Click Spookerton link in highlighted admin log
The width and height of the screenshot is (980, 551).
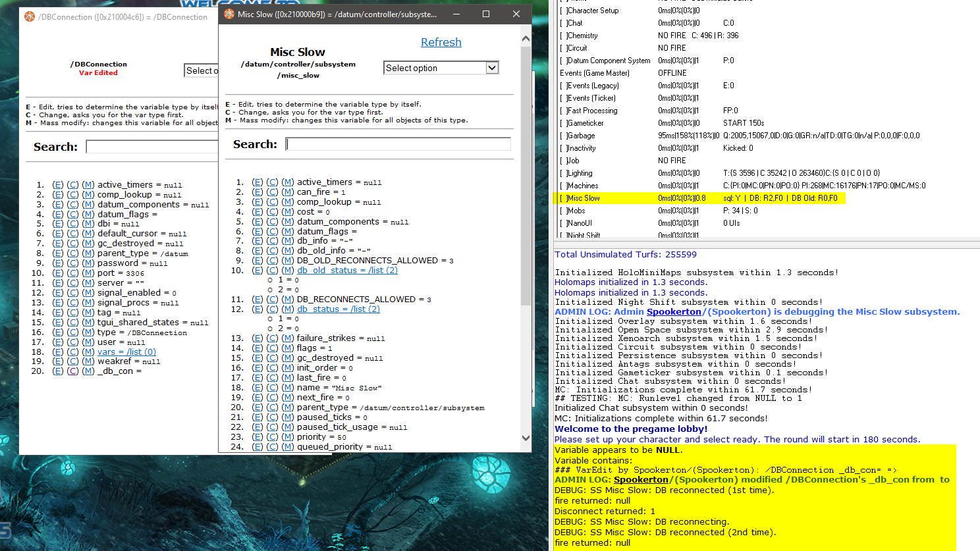[641, 480]
